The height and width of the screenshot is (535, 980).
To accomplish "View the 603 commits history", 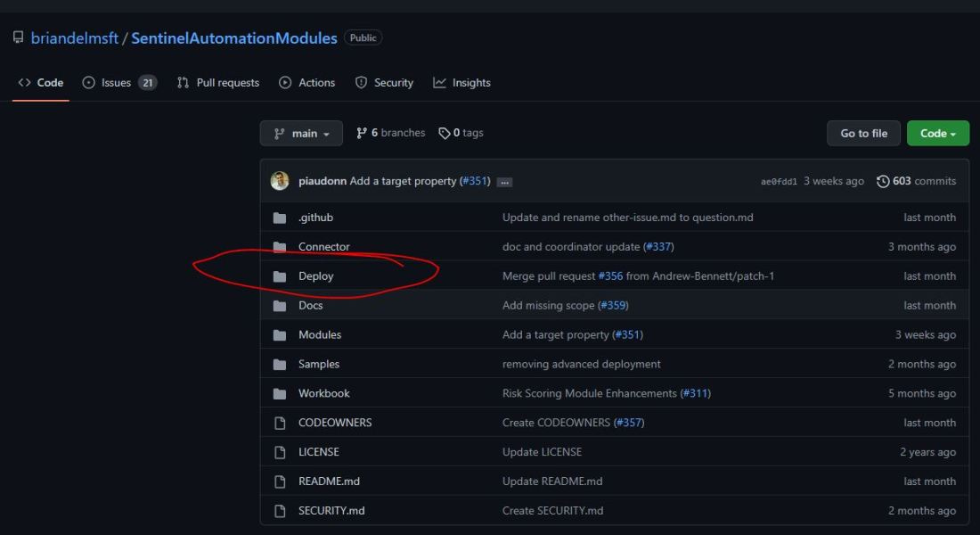I will (916, 181).
